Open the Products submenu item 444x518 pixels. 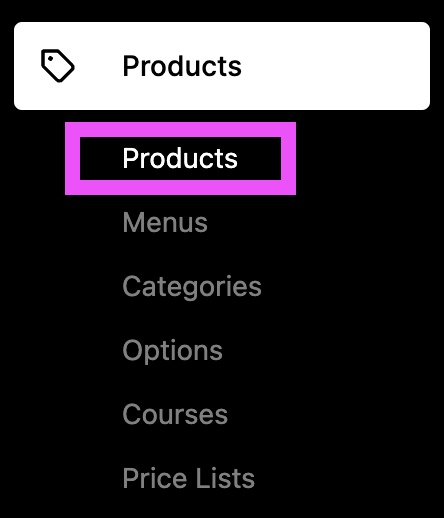pos(180,158)
